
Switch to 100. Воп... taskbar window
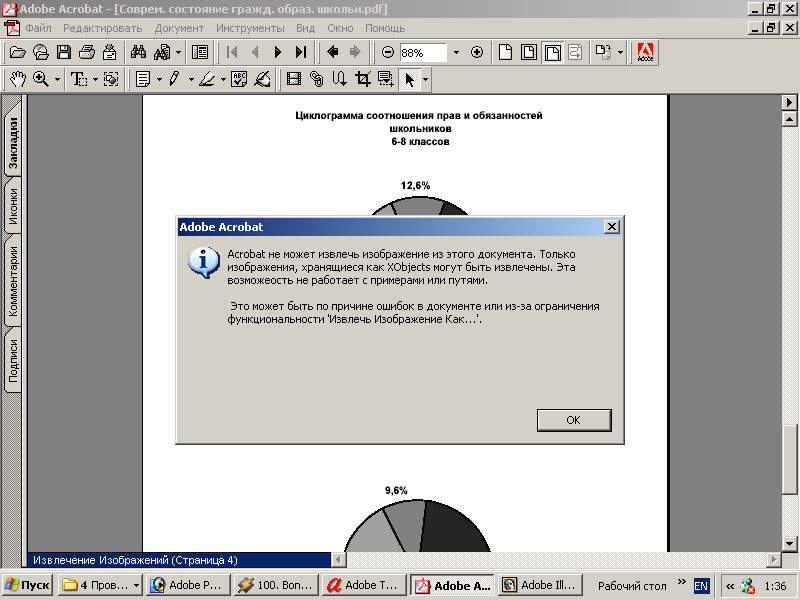click(x=276, y=585)
